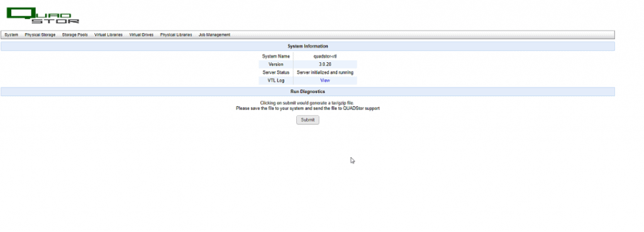
Task: Click the System Information section header
Action: click(308, 47)
